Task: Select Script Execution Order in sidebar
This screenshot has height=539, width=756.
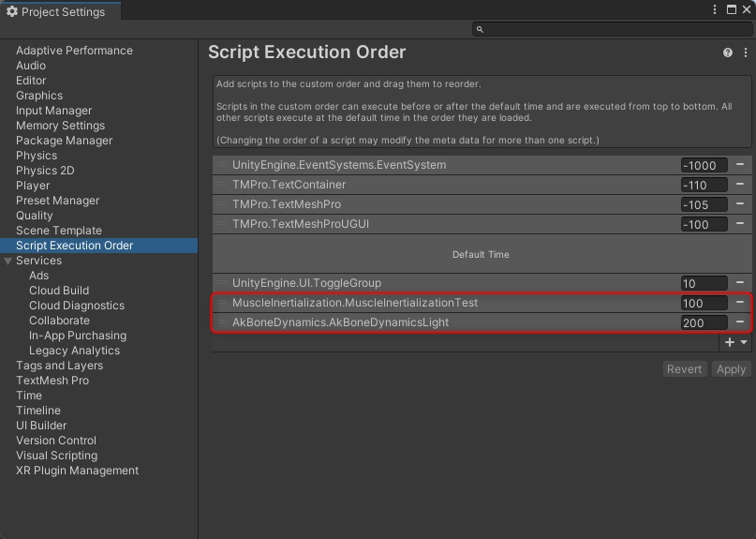Action: [99, 246]
